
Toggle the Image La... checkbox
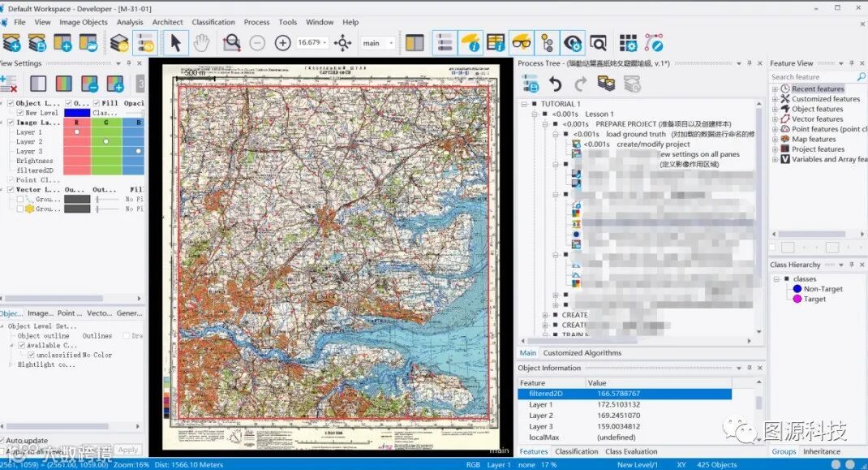pos(11,122)
